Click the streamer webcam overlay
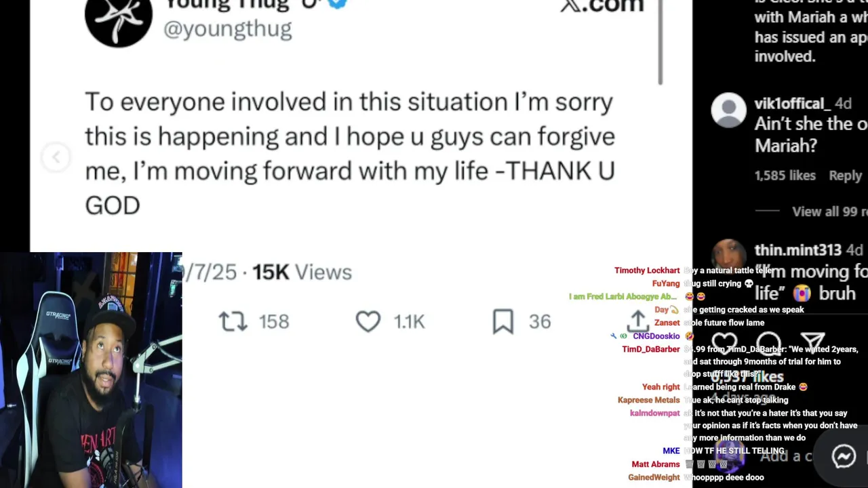This screenshot has height=488, width=868. pyautogui.click(x=91, y=370)
